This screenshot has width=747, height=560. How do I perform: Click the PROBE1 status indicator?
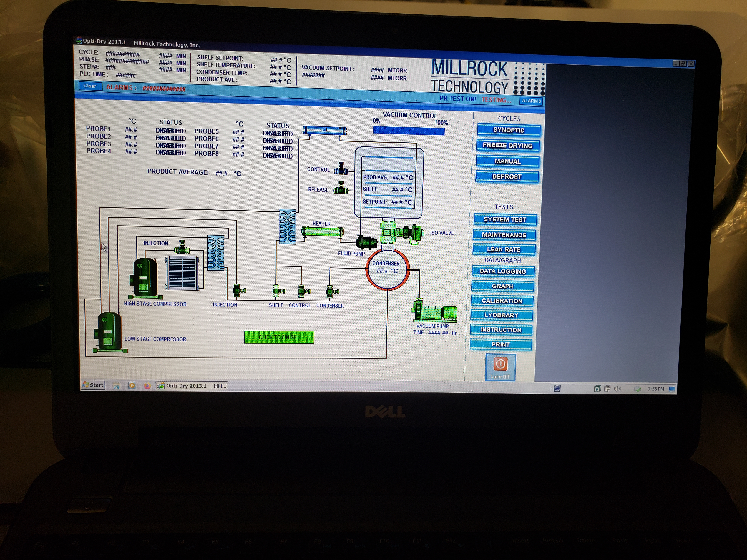point(171,131)
